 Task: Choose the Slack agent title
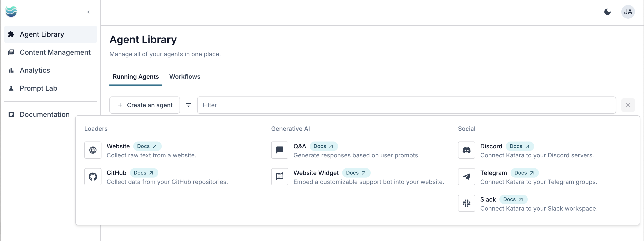(488, 199)
